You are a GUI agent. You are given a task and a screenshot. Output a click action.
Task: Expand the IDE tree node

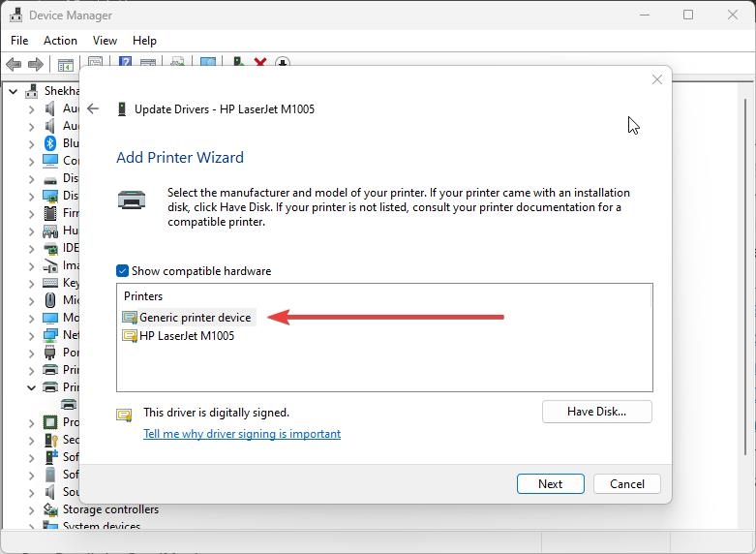point(31,249)
